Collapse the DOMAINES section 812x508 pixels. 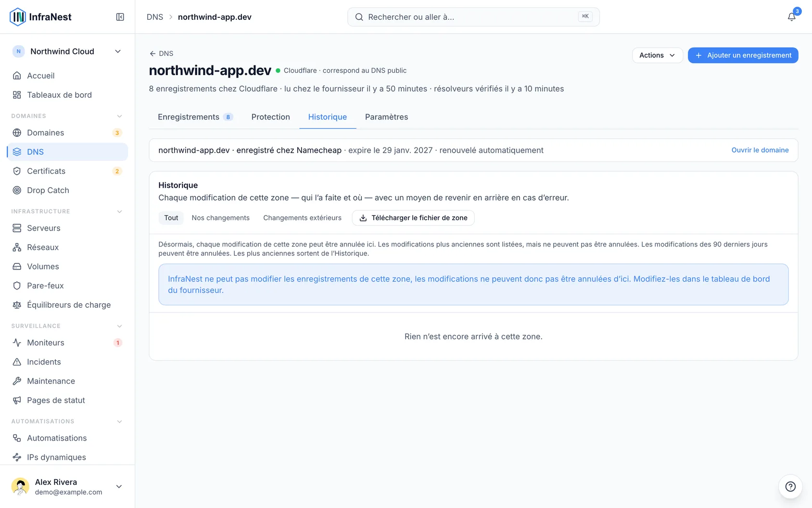pyautogui.click(x=119, y=116)
